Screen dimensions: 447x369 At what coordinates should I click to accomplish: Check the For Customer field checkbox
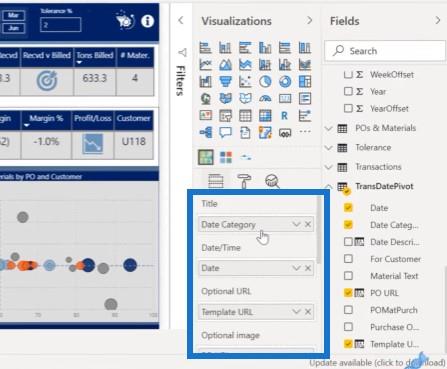(x=348, y=259)
